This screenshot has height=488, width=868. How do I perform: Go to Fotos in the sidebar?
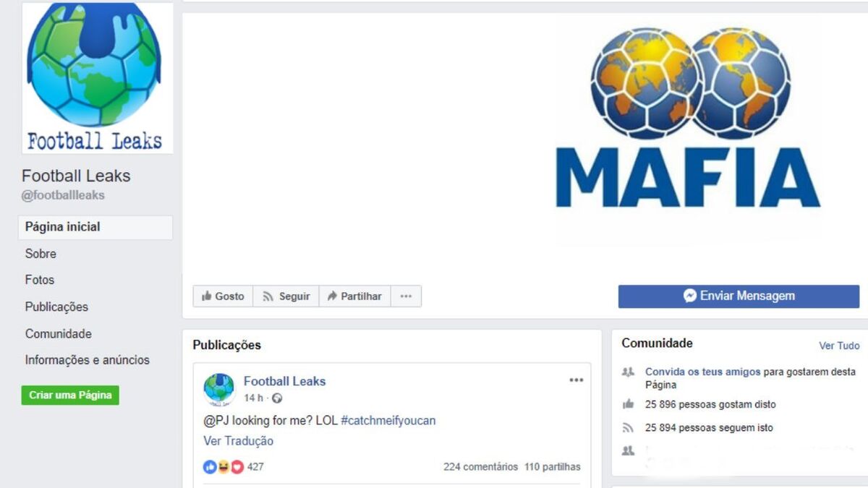click(40, 280)
